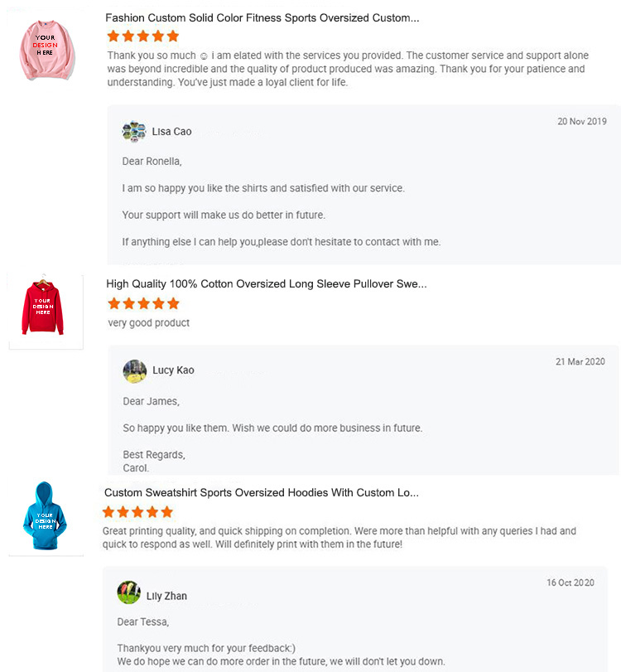Click the 'very good product' review text
Viewport: 621px width, 672px height.
pos(149,323)
